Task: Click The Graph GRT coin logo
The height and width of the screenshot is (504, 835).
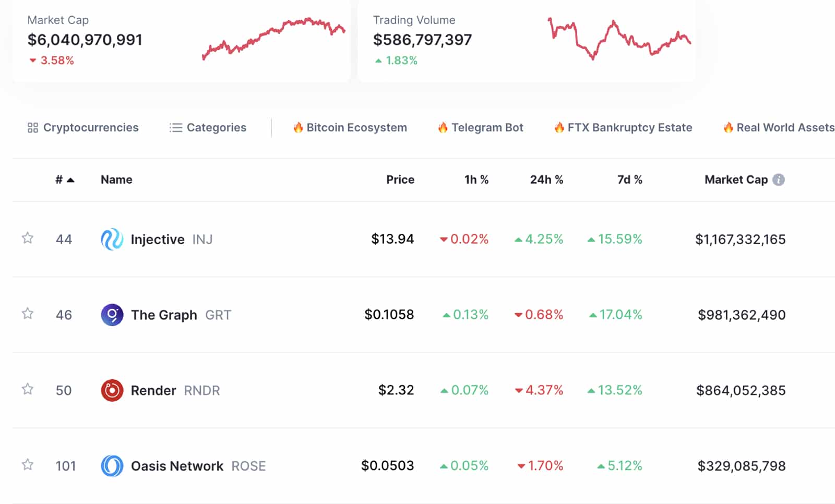Action: click(x=113, y=315)
